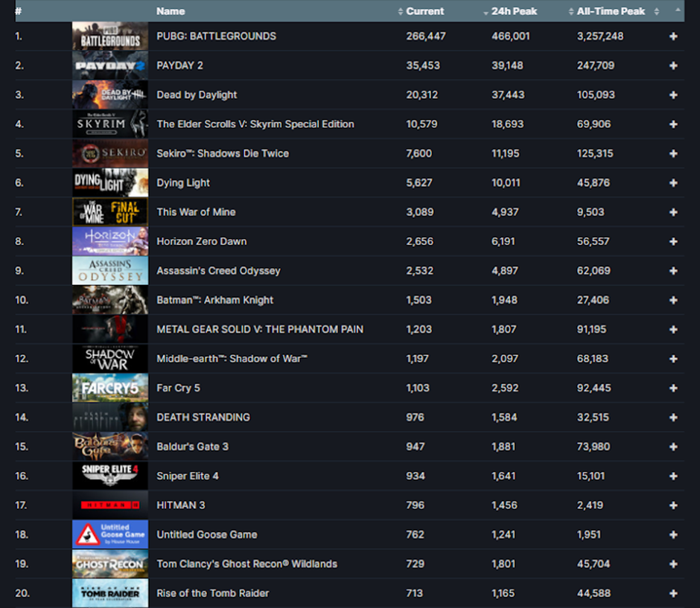Click the Dying Light thumbnail
The width and height of the screenshot is (700, 608).
point(110,183)
